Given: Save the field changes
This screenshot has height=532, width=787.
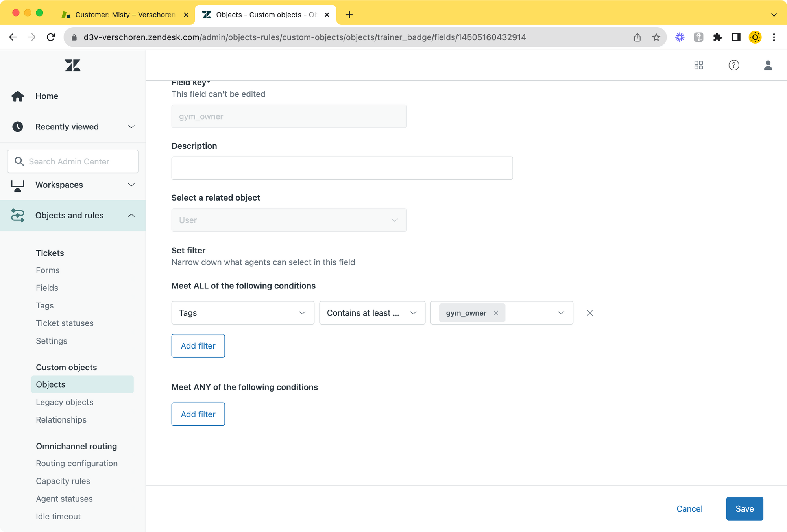Looking at the screenshot, I should [744, 508].
